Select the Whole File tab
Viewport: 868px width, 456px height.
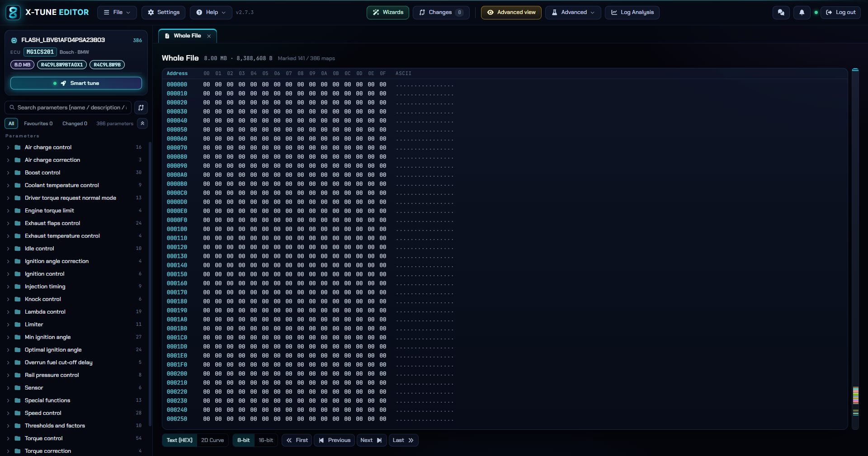click(187, 36)
